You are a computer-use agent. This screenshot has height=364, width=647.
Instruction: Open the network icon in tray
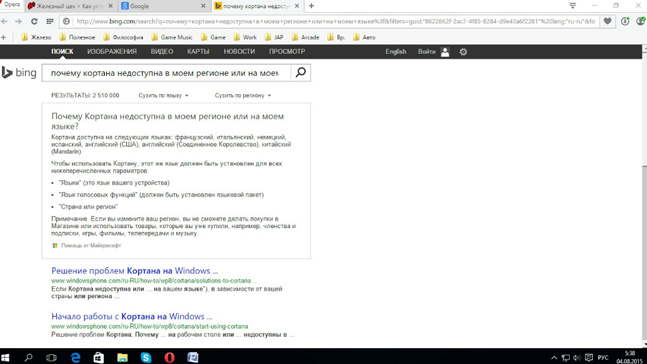(566, 358)
